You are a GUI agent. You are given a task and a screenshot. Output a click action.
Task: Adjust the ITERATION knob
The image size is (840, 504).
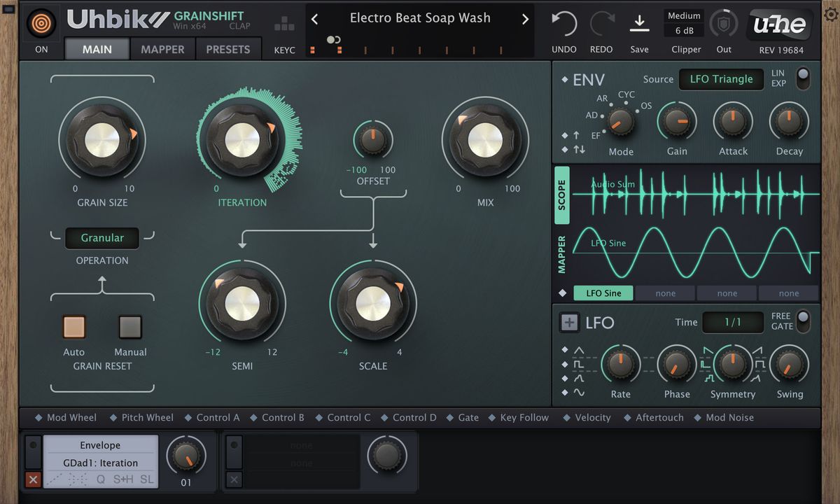tap(242, 139)
